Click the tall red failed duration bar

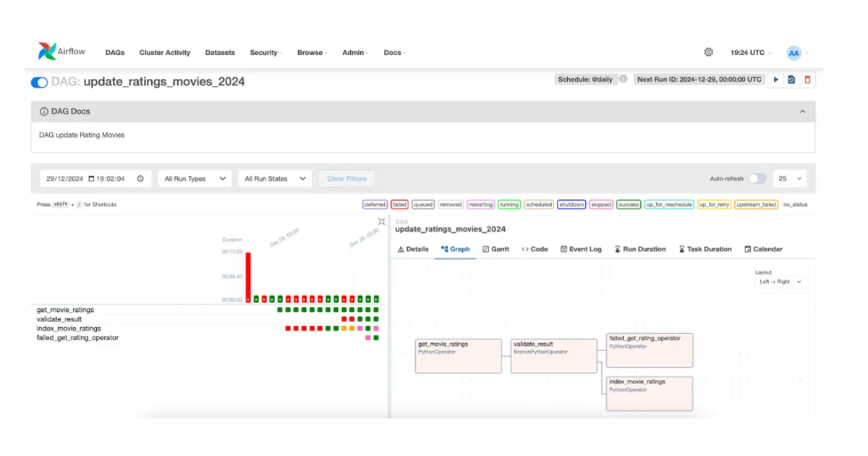(x=248, y=275)
